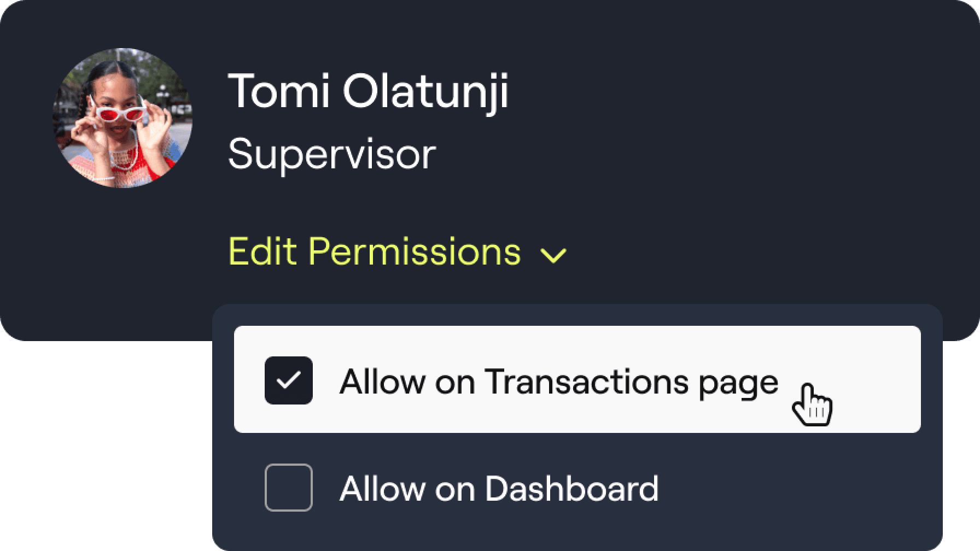Click the Supervisor role label
This screenshot has width=980, height=551.
[x=332, y=154]
